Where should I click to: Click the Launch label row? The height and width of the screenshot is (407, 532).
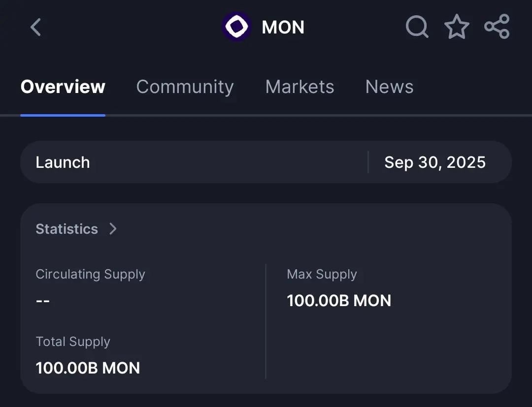tap(266, 162)
